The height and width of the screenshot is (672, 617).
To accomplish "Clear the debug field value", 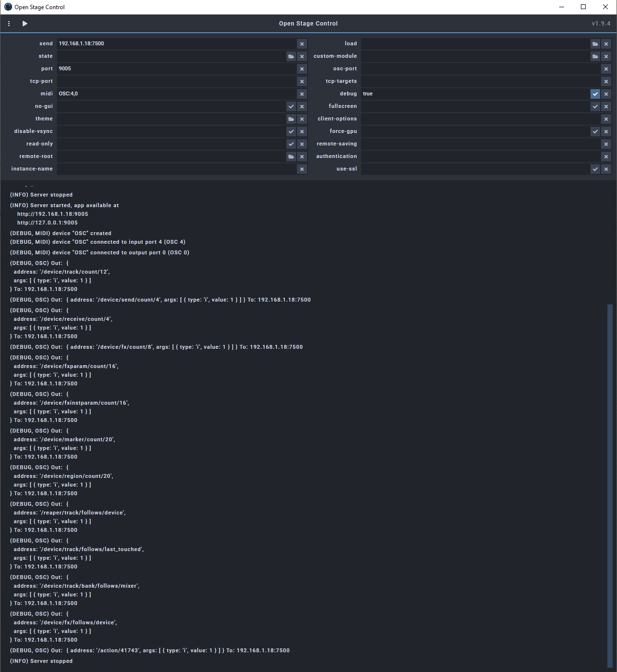I will (606, 94).
